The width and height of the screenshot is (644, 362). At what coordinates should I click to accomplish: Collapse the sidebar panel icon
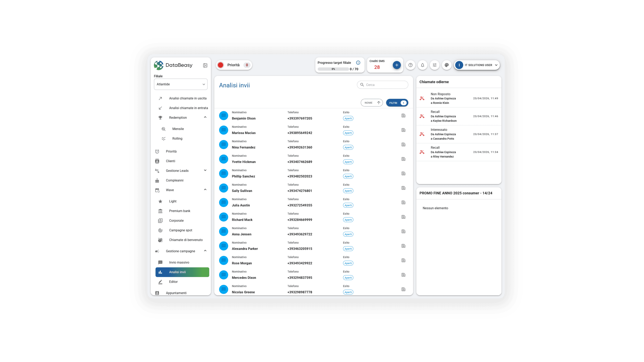pyautogui.click(x=205, y=65)
